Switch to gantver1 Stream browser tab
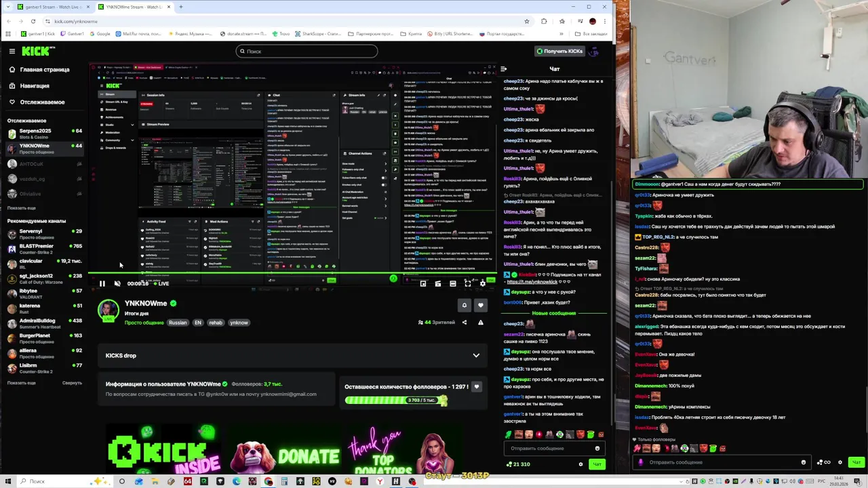Viewport: 868px width, 488px height. pos(53,7)
